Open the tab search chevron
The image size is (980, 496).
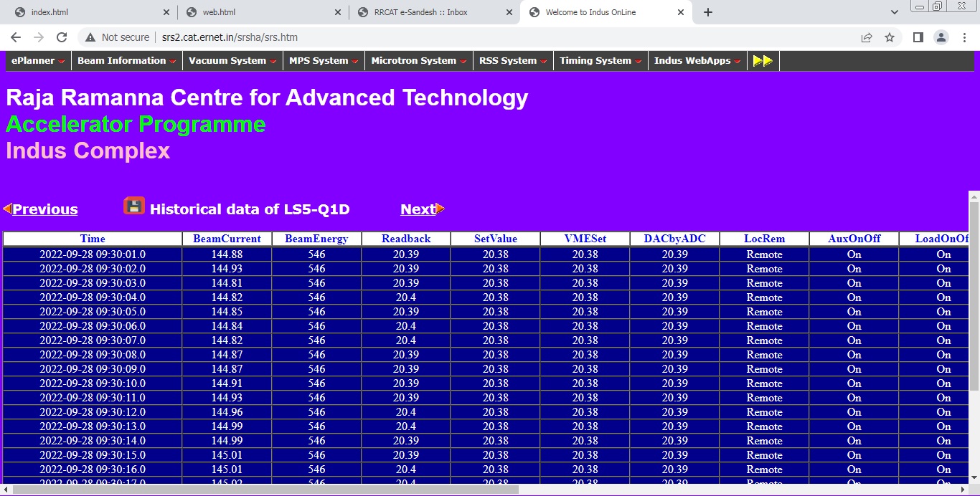895,12
